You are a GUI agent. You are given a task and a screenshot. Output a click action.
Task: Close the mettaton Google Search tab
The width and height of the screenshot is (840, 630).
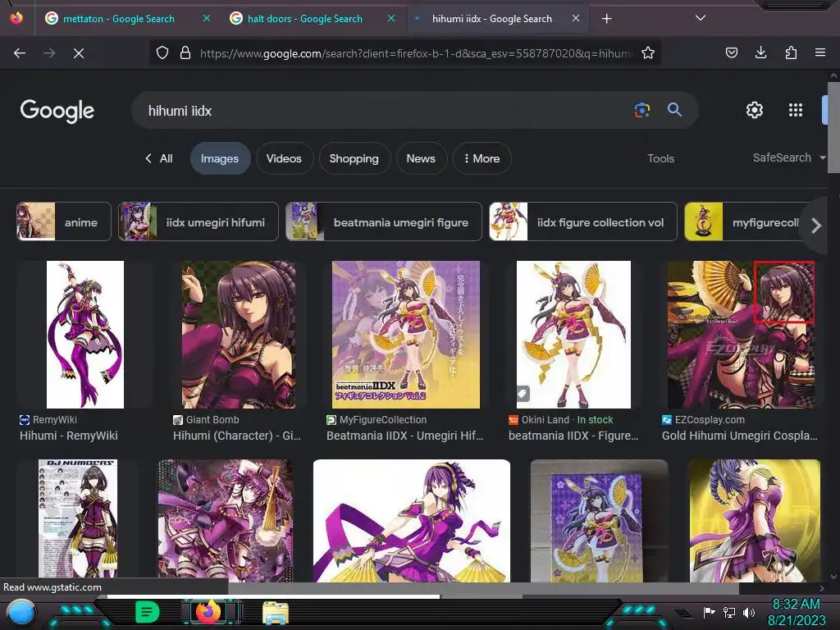[x=206, y=18]
